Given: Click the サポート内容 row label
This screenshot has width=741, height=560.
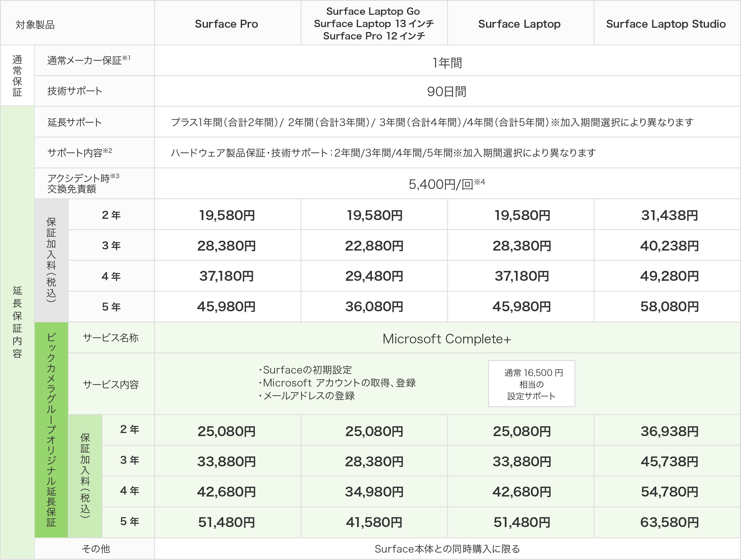Looking at the screenshot, I should [x=80, y=153].
